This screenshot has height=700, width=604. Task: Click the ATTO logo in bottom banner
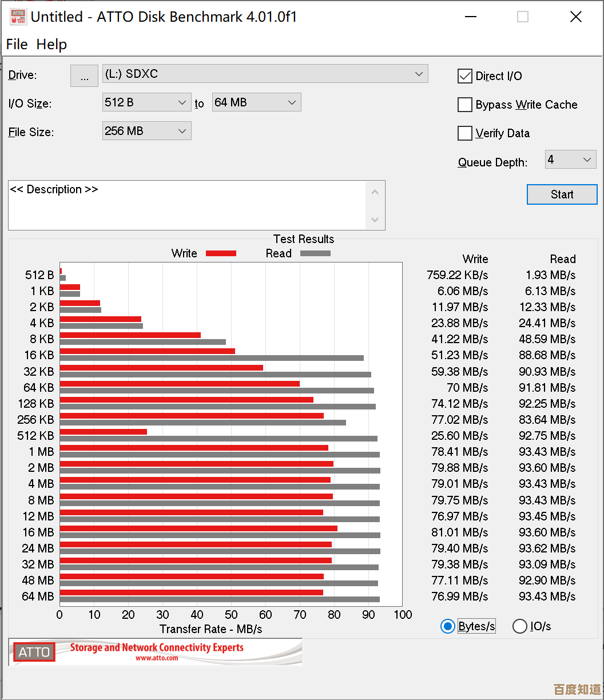click(34, 652)
